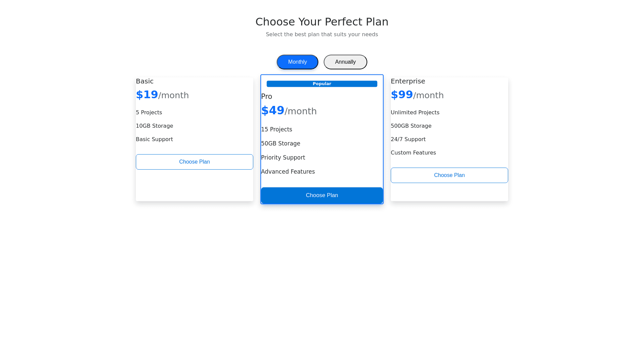644x362 pixels.
Task: Click the "Select the best plan" subtitle
Action: [322, 35]
